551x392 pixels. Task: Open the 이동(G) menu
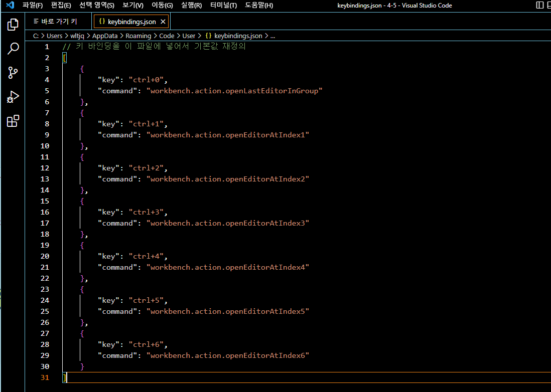[x=162, y=6]
